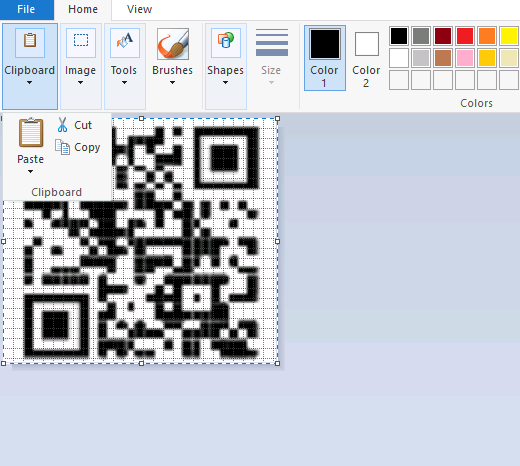Screen dimensions: 520x466
Task: Pick the white color swatch
Action: click(x=399, y=58)
